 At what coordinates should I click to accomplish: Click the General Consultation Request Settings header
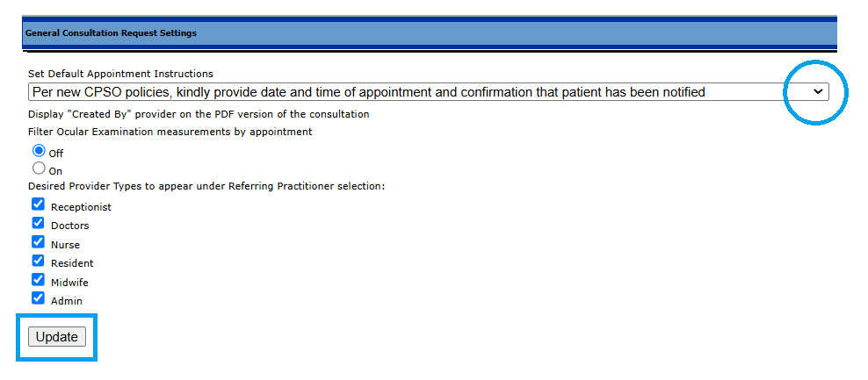pos(111,33)
